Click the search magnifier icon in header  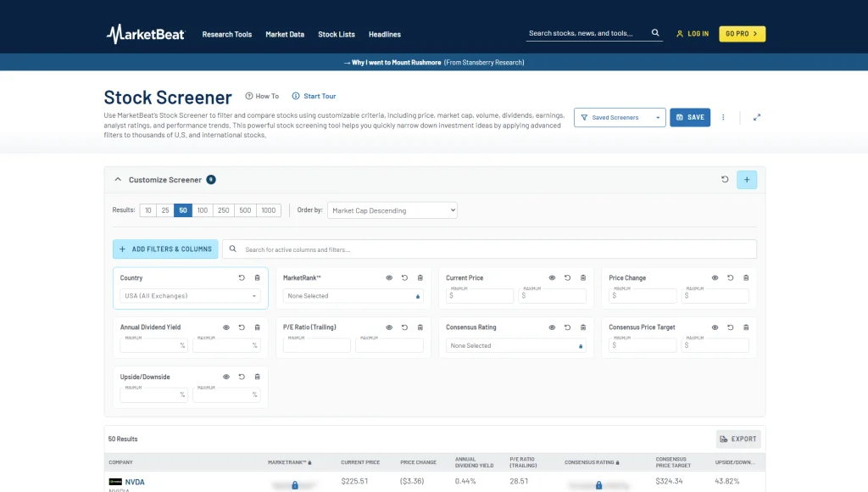(x=655, y=33)
